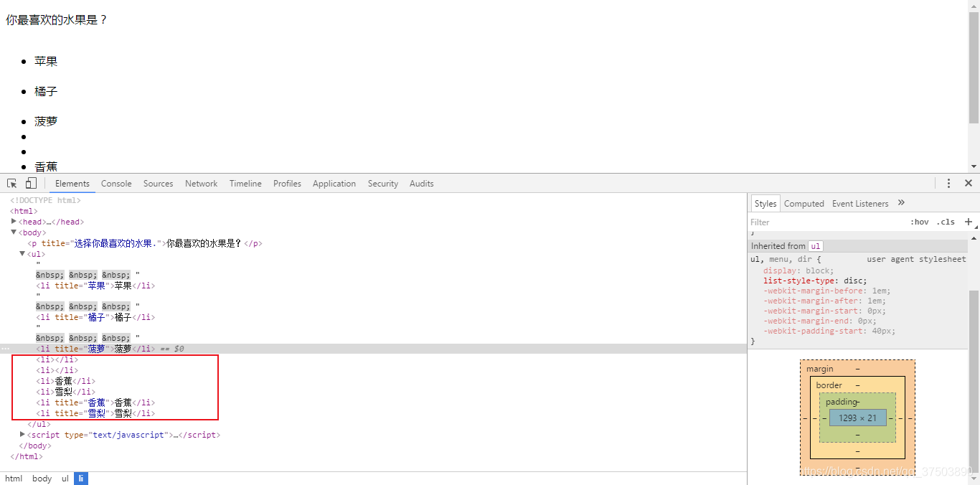
Task: Click the inherited from ul link
Action: pos(816,246)
